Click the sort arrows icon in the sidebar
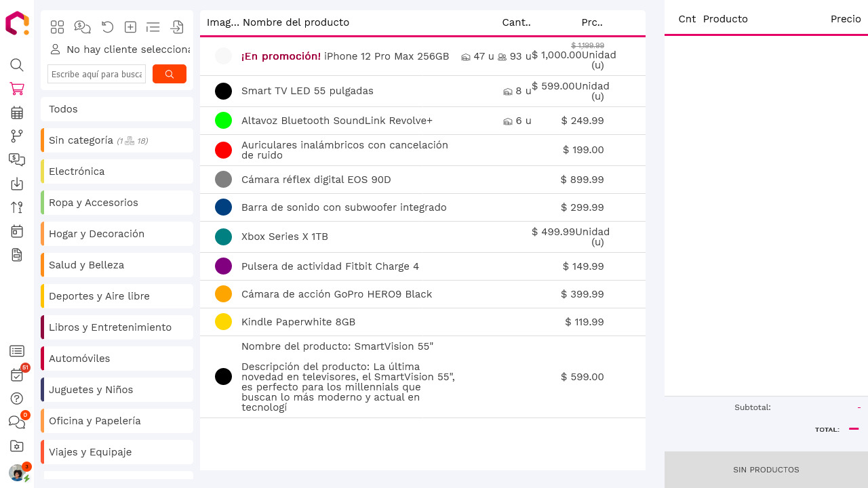The image size is (868, 488). coord(16,207)
